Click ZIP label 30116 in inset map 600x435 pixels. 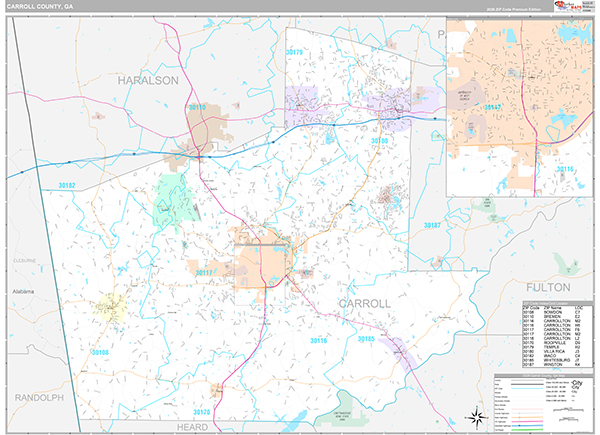click(565, 169)
